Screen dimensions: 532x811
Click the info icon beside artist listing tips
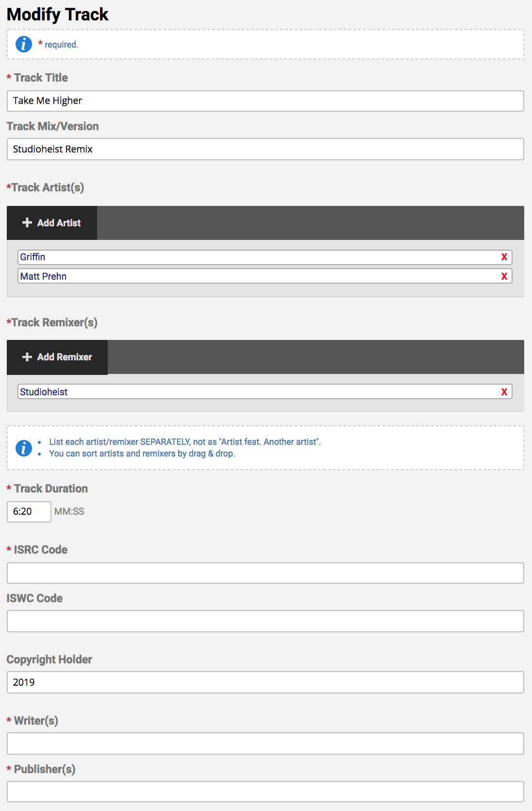24,448
